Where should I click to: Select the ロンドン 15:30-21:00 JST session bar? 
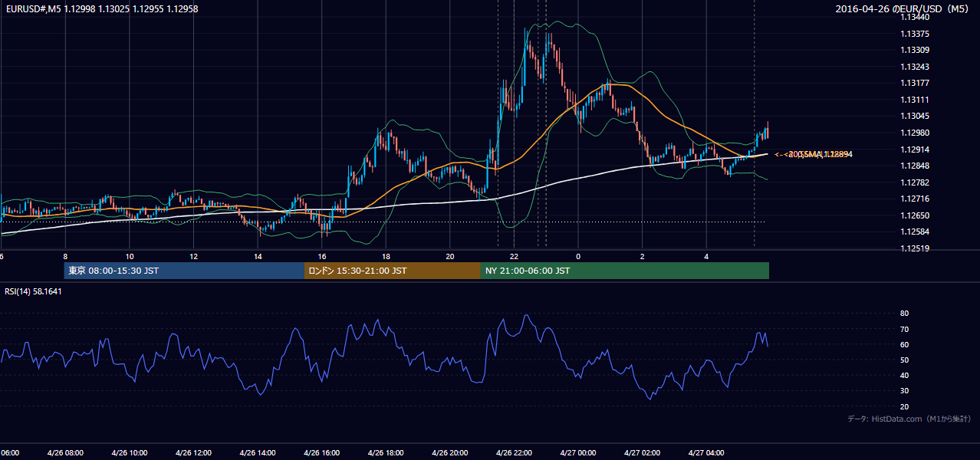393,271
